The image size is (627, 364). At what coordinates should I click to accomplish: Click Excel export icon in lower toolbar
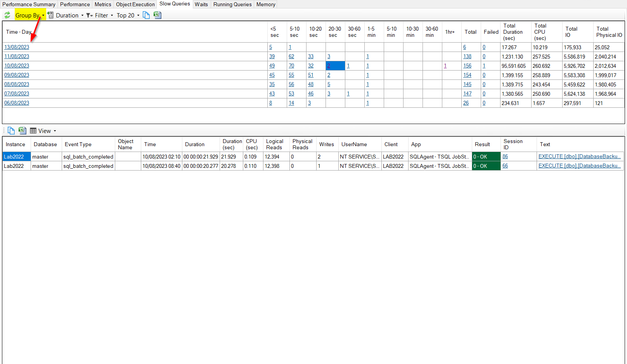tap(23, 131)
